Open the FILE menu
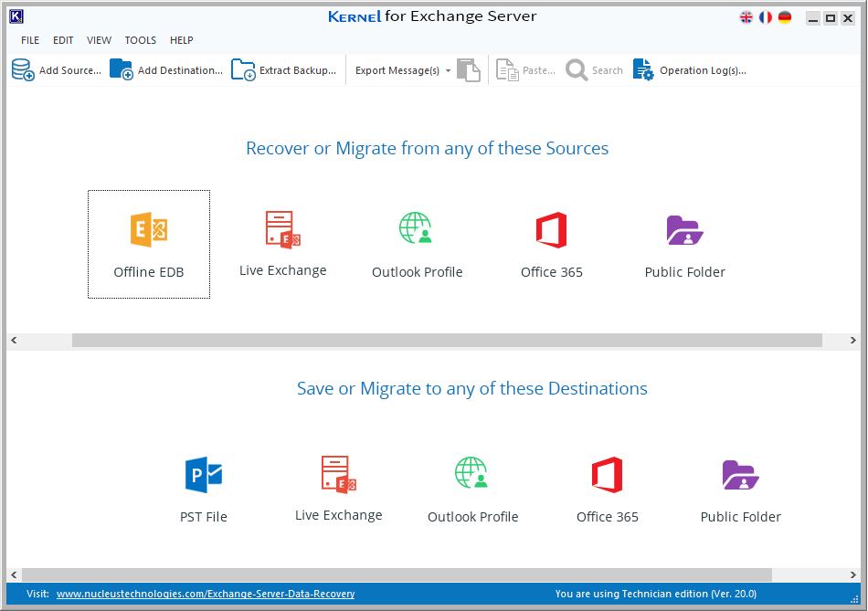Image resolution: width=868 pixels, height=611 pixels. (x=30, y=40)
